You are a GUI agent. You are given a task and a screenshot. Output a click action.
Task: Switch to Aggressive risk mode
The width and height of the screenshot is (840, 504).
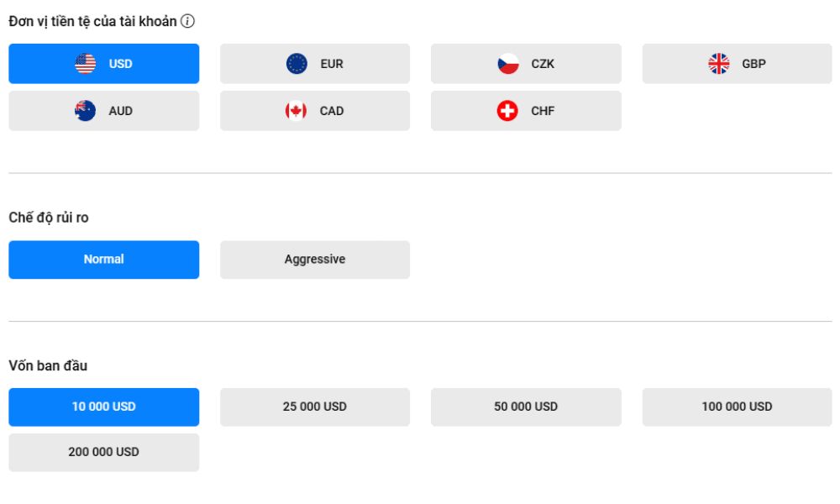pos(315,260)
